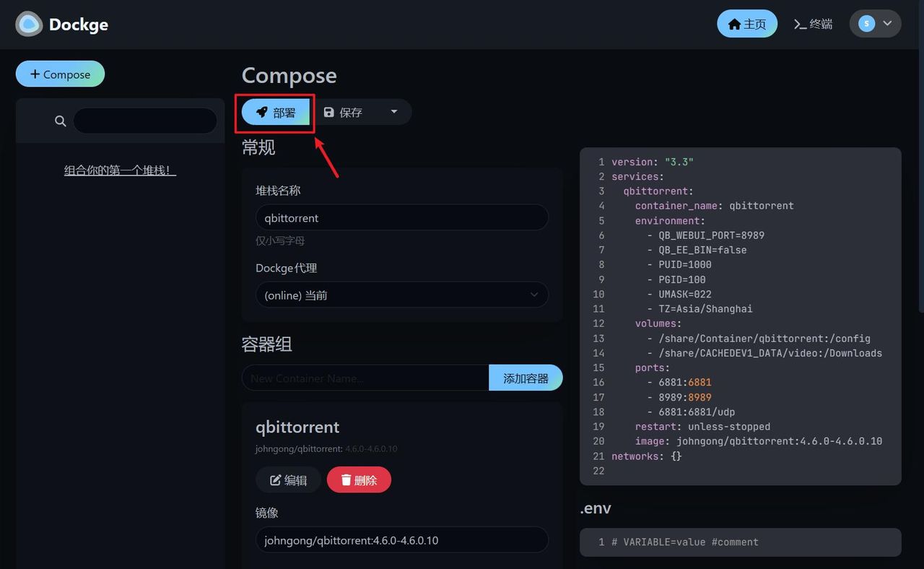Click the QB_EE_BIN=false line
This screenshot has width=924, height=569.
pyautogui.click(x=697, y=250)
